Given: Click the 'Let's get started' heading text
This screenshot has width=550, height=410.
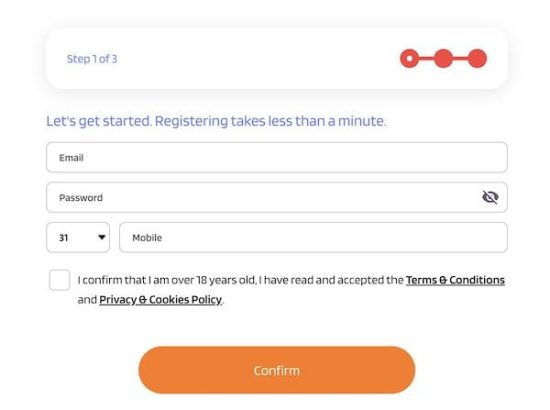Looking at the screenshot, I should click(216, 121).
